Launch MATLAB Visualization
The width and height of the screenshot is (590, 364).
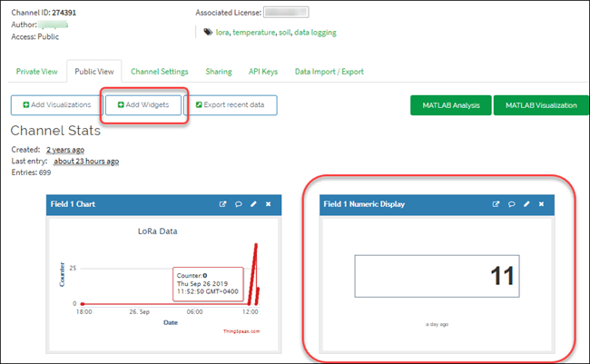coord(541,105)
